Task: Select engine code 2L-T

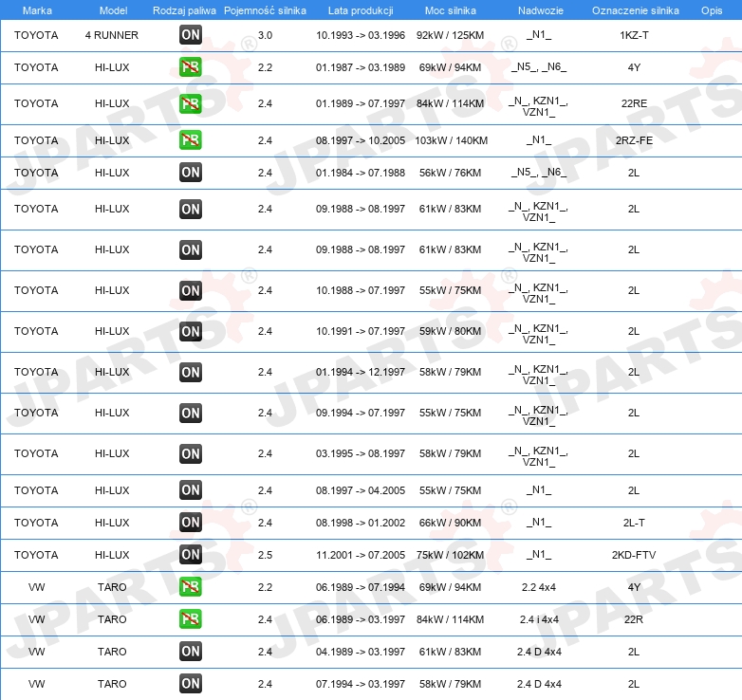Action: coord(634,523)
